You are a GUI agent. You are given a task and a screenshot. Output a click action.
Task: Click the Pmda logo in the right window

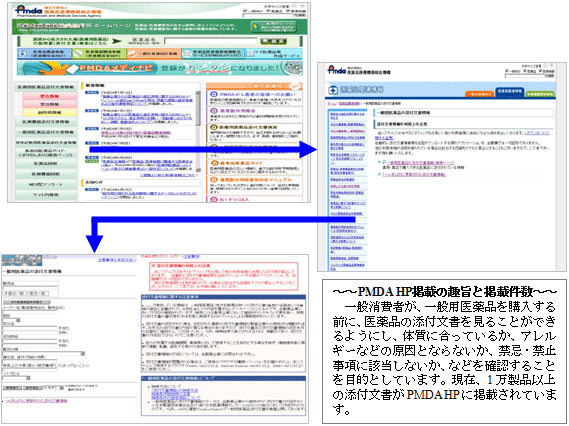[x=336, y=70]
